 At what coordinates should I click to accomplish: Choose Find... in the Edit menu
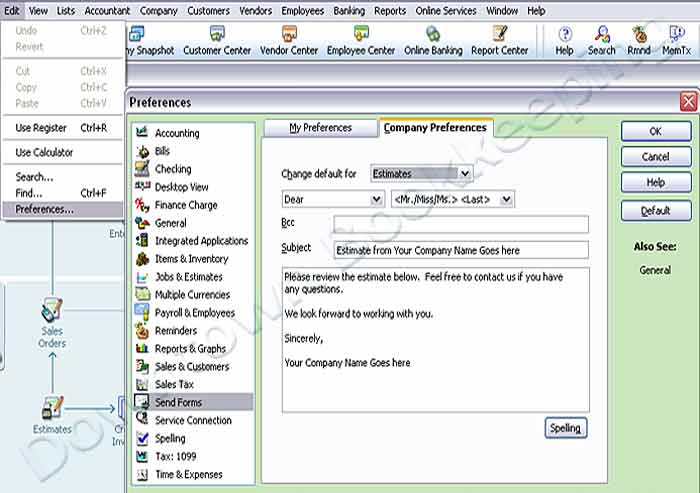click(x=62, y=193)
